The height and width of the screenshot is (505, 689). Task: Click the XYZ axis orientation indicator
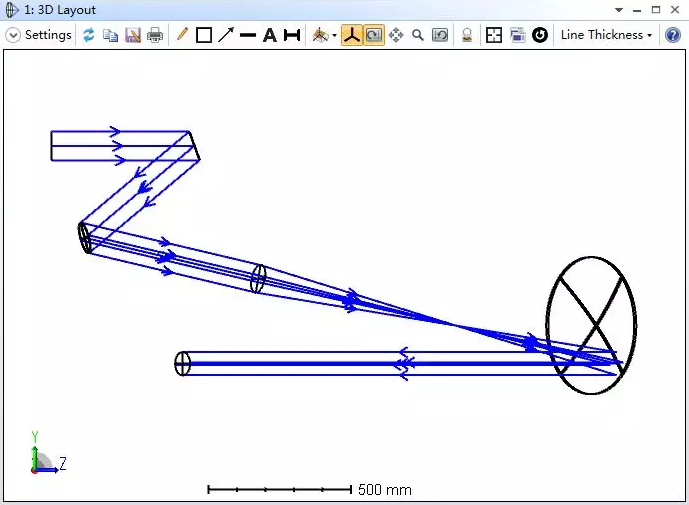pyautogui.click(x=47, y=454)
